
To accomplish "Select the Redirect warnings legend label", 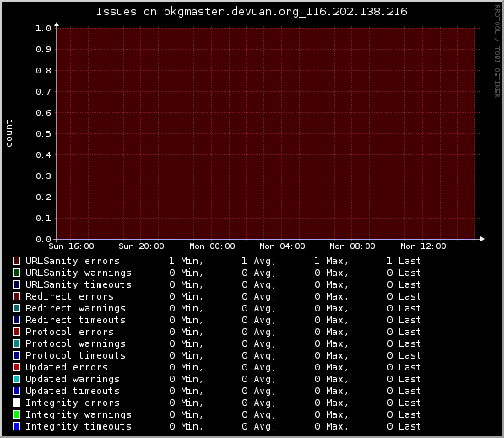I will pos(75,308).
